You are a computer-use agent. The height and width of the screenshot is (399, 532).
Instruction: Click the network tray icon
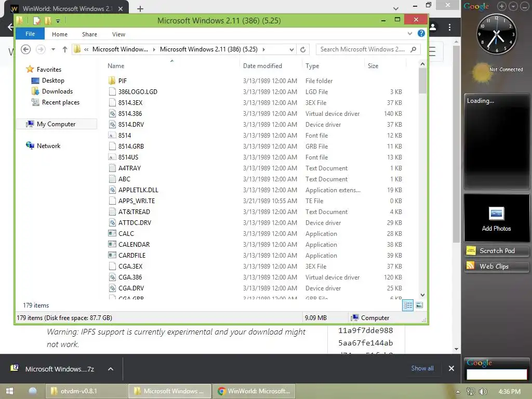[x=471, y=392]
